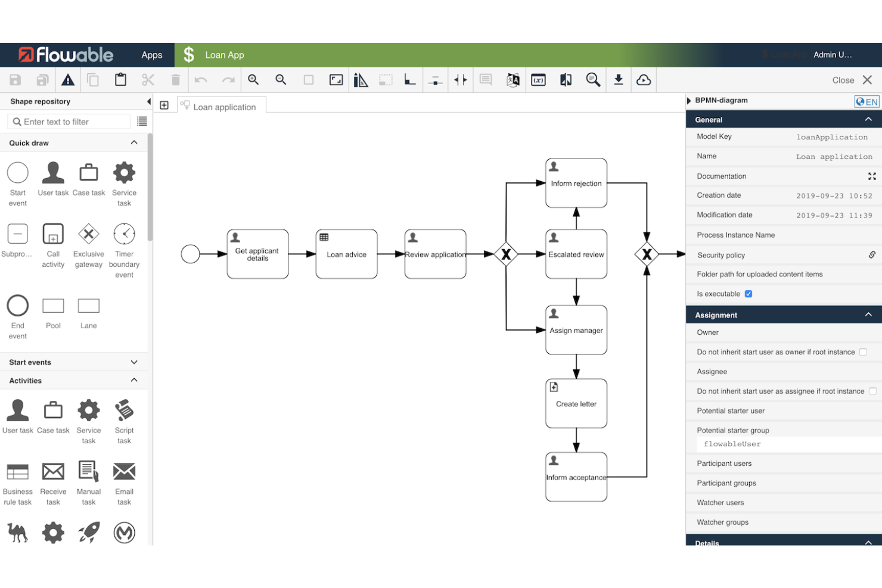Add a new model tab with plus
This screenshot has width=882, height=588.
(x=164, y=105)
